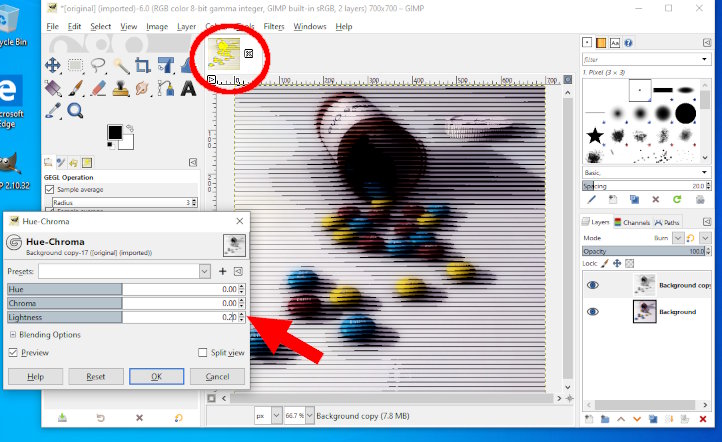
Task: Click the Cancel button
Action: coord(217,377)
